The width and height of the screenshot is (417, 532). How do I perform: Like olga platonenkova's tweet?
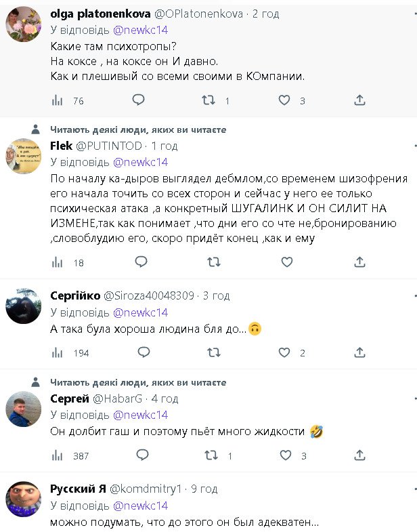(x=284, y=100)
